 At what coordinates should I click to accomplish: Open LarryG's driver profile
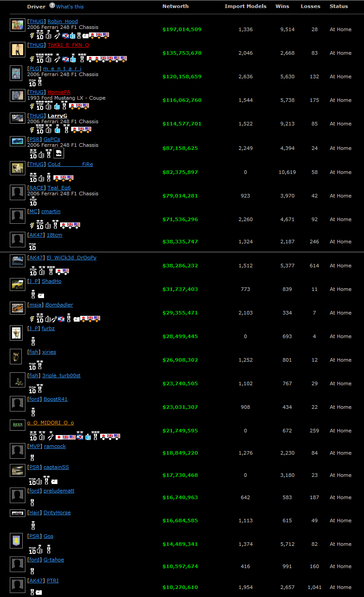(x=57, y=116)
